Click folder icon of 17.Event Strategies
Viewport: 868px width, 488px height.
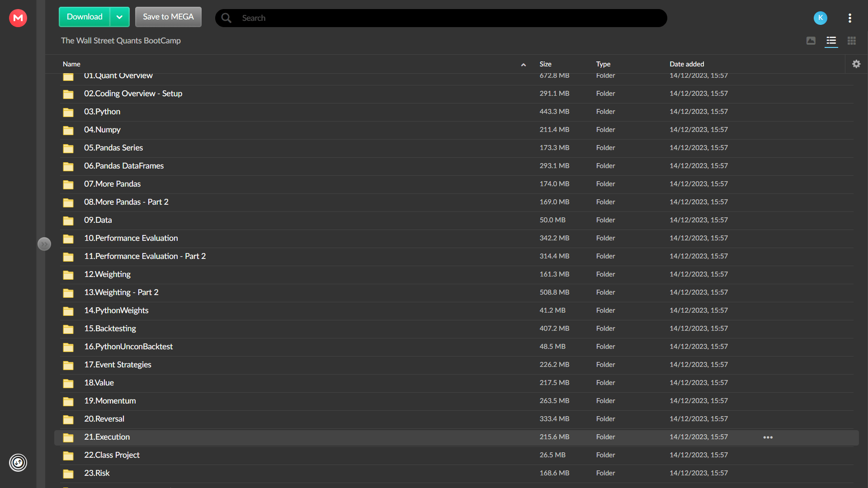pyautogui.click(x=68, y=365)
